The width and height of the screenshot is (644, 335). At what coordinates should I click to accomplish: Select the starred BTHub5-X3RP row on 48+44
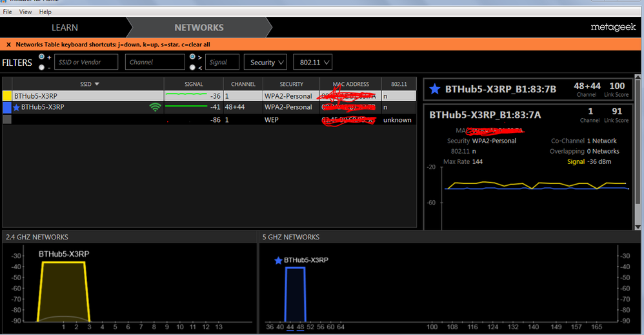(209, 107)
